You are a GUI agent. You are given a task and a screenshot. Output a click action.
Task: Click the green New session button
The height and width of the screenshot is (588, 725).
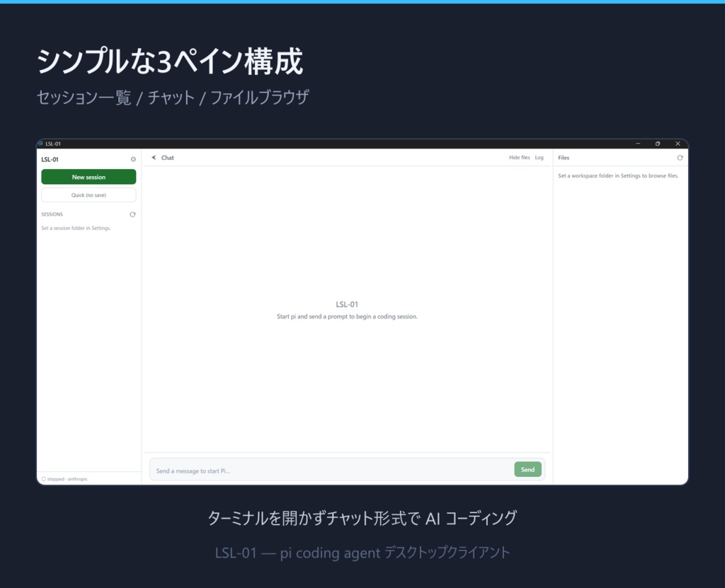point(89,177)
